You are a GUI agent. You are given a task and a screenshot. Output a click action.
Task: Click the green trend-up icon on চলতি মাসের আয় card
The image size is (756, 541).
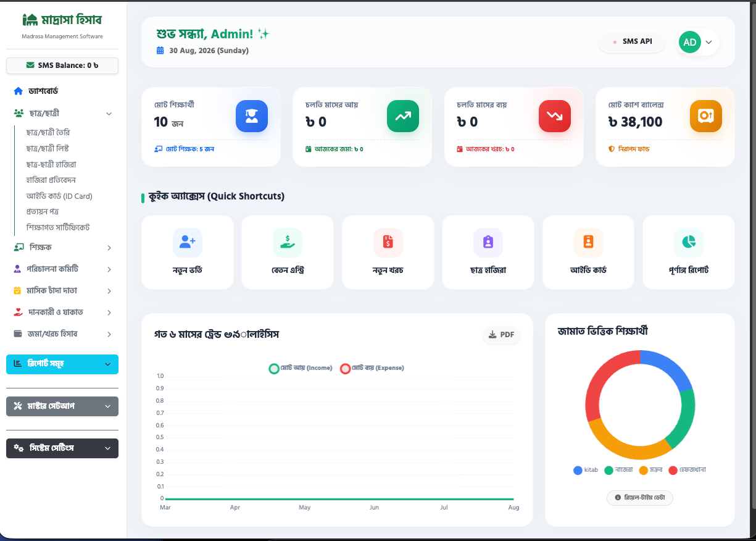click(403, 116)
